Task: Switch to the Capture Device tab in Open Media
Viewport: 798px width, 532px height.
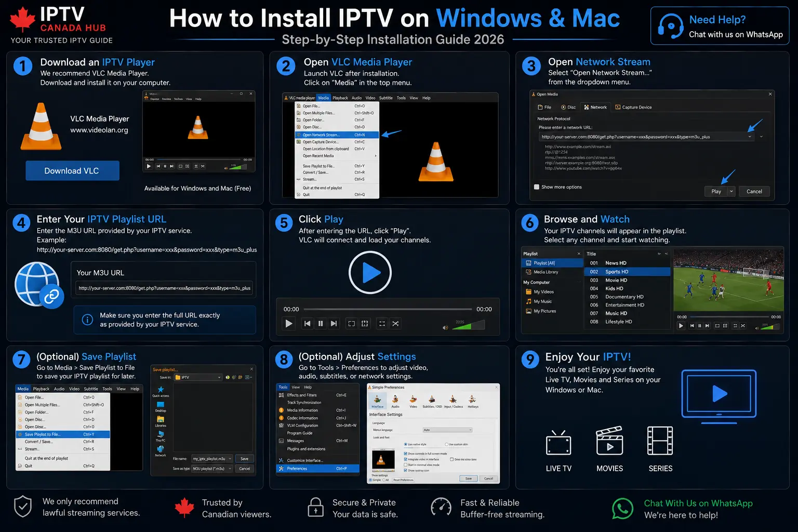Action: 633,107
